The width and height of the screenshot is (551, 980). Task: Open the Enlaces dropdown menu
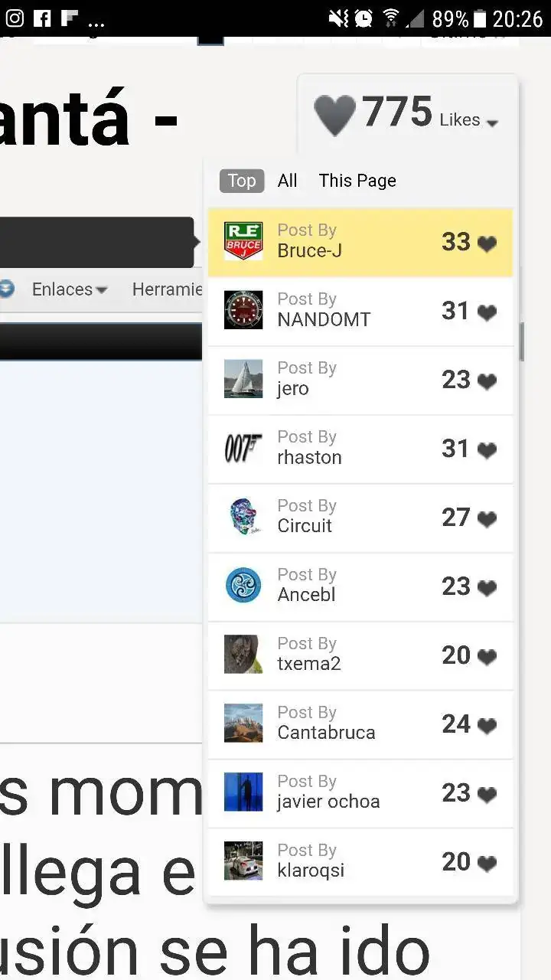coord(69,289)
